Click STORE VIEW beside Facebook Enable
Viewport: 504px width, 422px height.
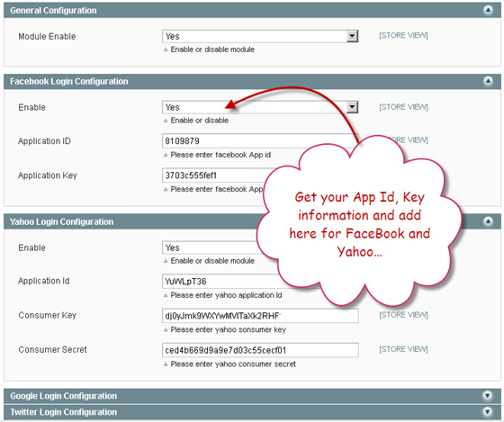pos(403,107)
